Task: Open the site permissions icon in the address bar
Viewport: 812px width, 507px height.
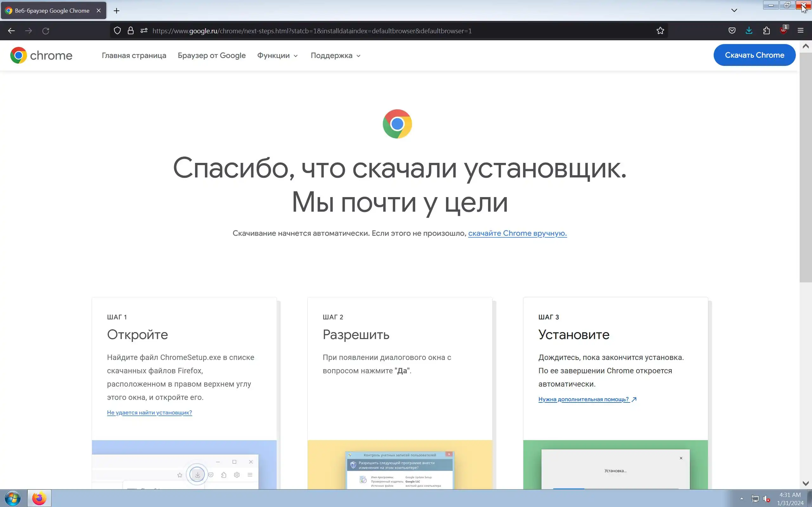Action: [144, 31]
